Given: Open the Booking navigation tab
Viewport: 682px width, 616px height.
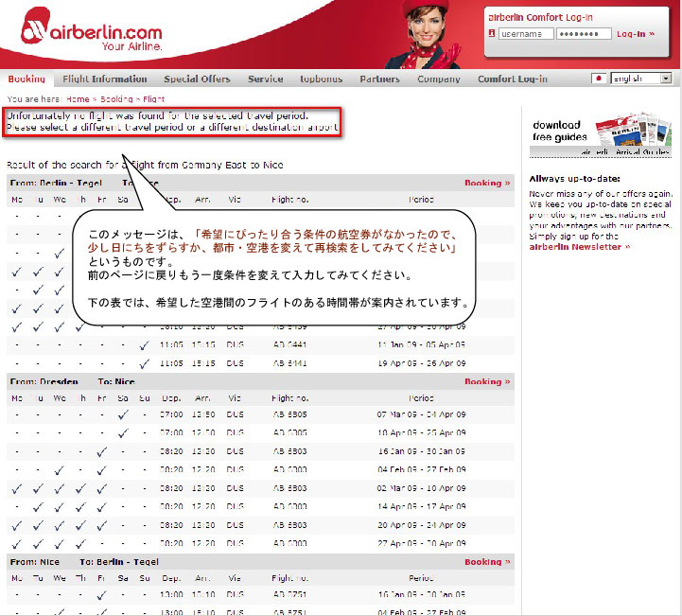Looking at the screenshot, I should (26, 79).
